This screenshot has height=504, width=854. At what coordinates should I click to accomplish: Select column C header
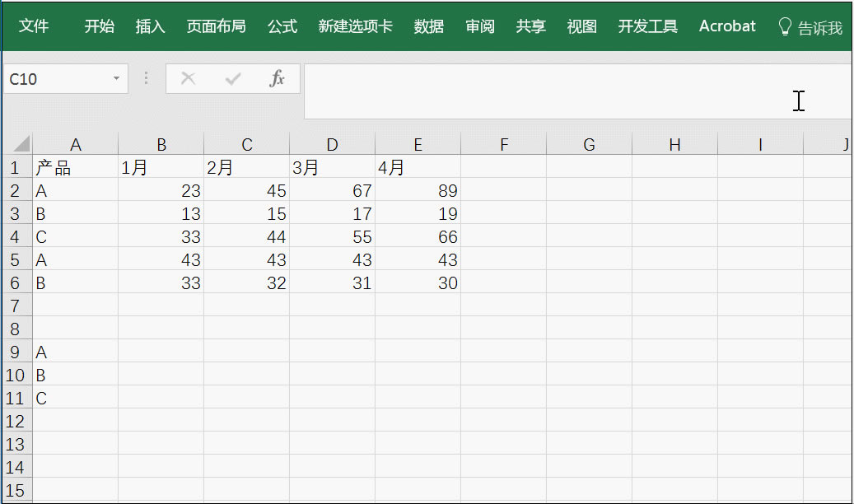[247, 144]
